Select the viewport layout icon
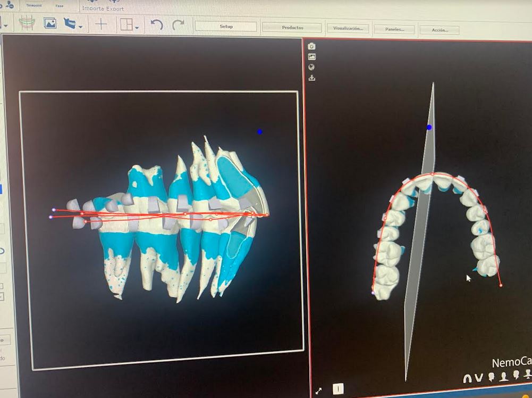 tap(126, 24)
